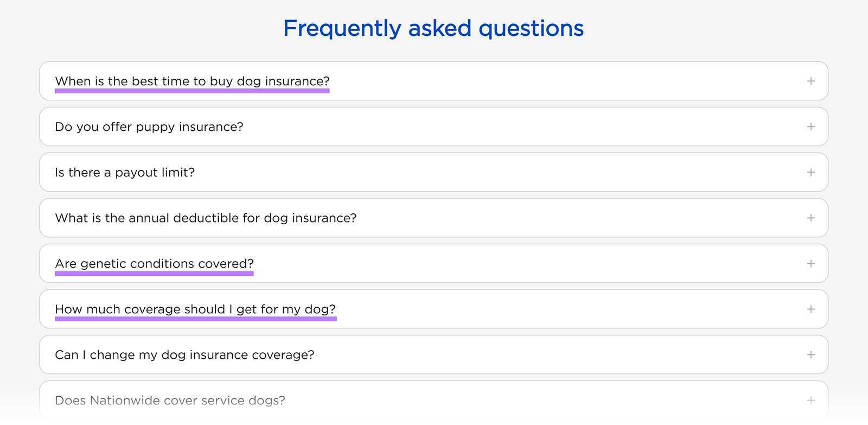Select the underlined "How much coverage should I get for my dog?" text
The height and width of the screenshot is (425, 868).
point(195,309)
